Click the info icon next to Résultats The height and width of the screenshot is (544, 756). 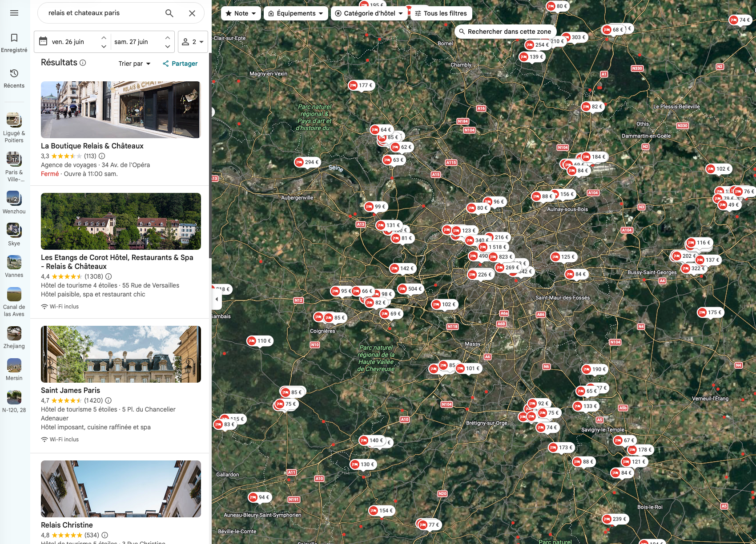click(83, 63)
